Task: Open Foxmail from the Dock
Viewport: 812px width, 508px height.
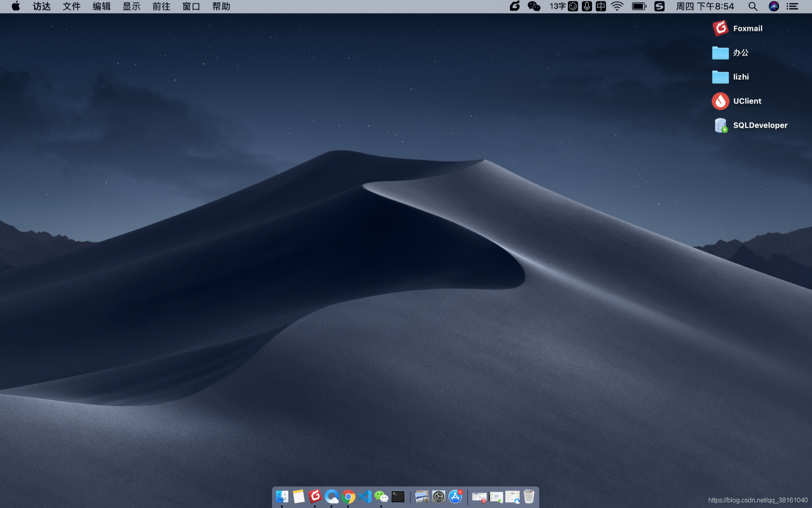Action: tap(315, 497)
